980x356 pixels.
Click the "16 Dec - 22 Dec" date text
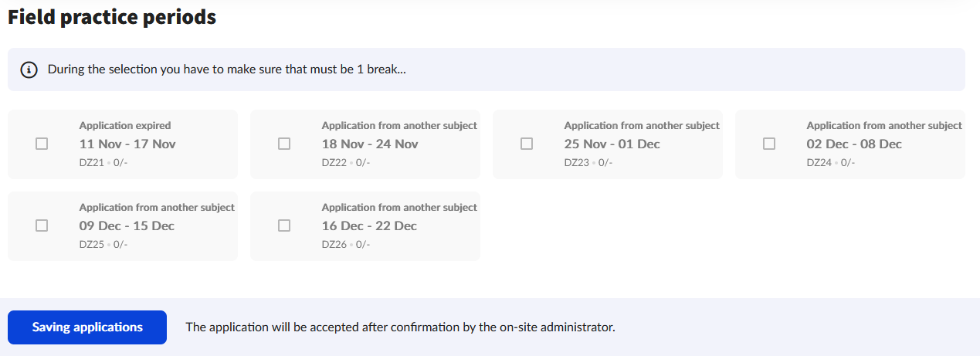click(x=369, y=225)
